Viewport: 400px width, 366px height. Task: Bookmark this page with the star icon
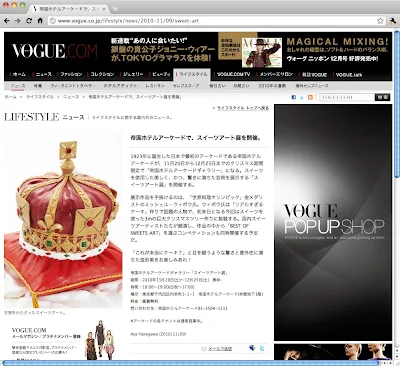380,21
